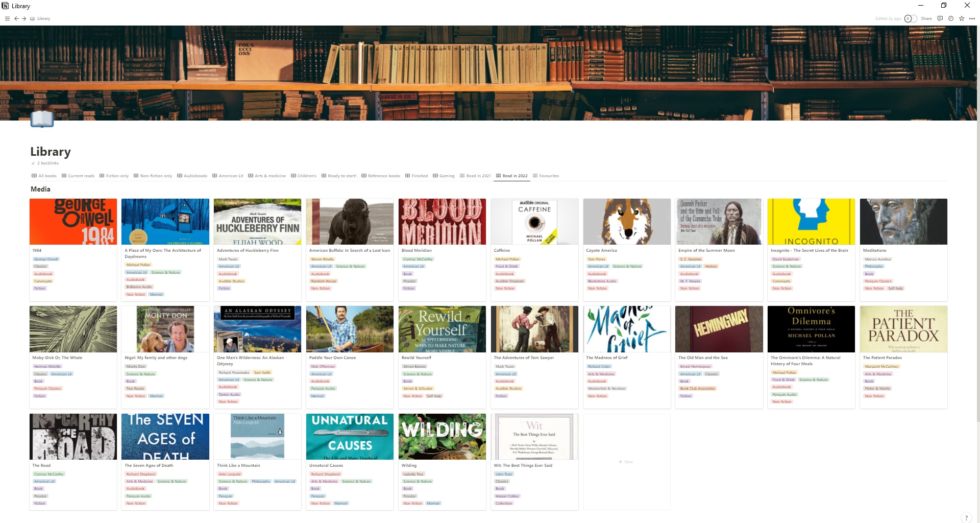This screenshot has width=980, height=523.
Task: Open the 1984 book cover
Action: (x=73, y=222)
